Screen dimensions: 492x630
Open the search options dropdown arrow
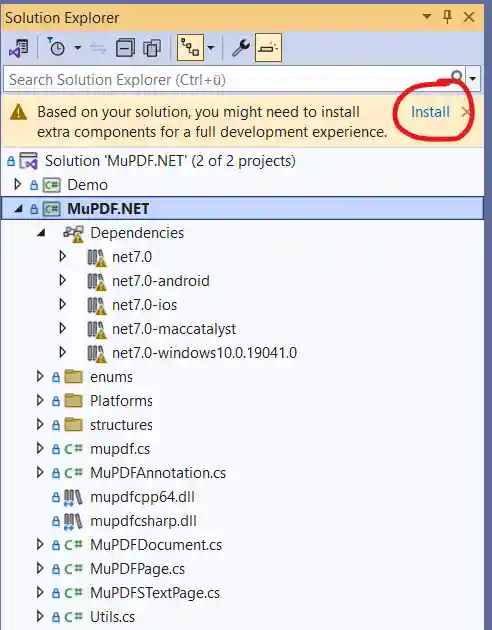tap(473, 79)
